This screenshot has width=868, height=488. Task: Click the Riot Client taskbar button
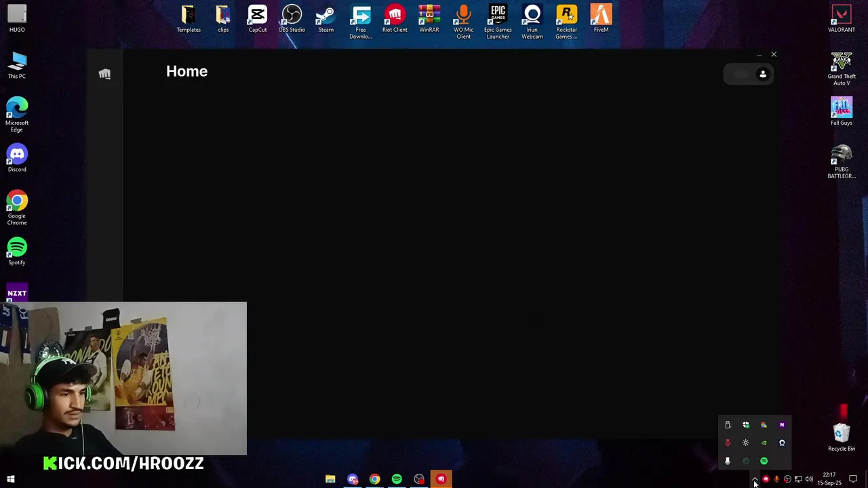tap(441, 479)
